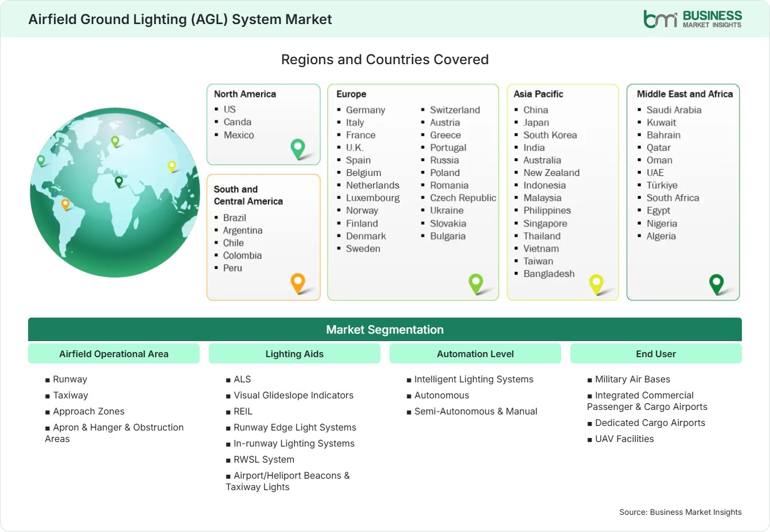Click the Airfield Ground Lighting (AGL) System Market title
Viewport: 770px width, 532px height.
tap(180, 19)
